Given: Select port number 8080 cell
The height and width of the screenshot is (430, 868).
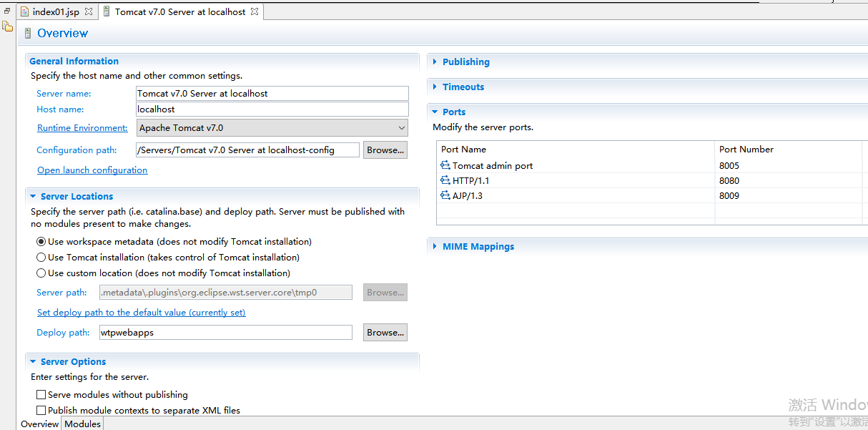Looking at the screenshot, I should pyautogui.click(x=729, y=180).
